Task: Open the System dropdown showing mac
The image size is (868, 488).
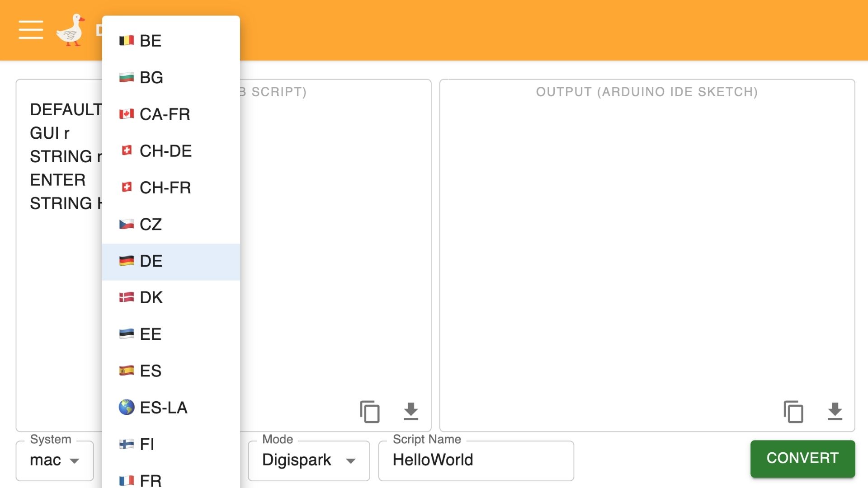Action: tap(55, 460)
